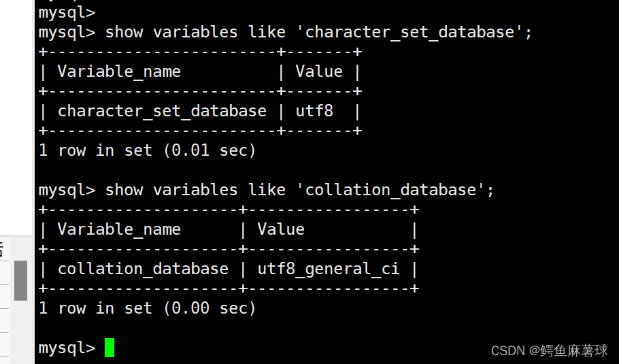
Task: Select the utf8_general_ci value cell
Action: pos(329,269)
